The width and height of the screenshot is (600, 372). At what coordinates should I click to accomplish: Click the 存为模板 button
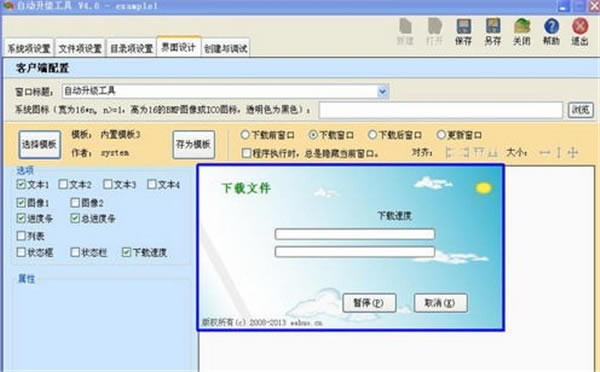[194, 144]
